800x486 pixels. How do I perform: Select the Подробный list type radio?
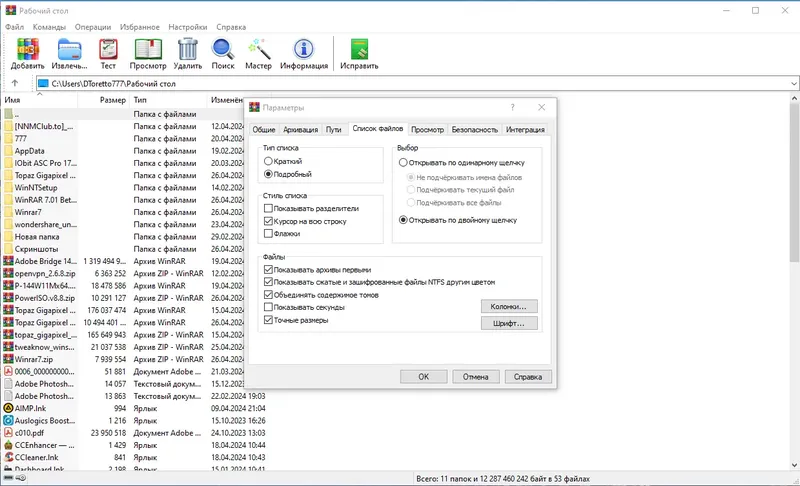[268, 174]
